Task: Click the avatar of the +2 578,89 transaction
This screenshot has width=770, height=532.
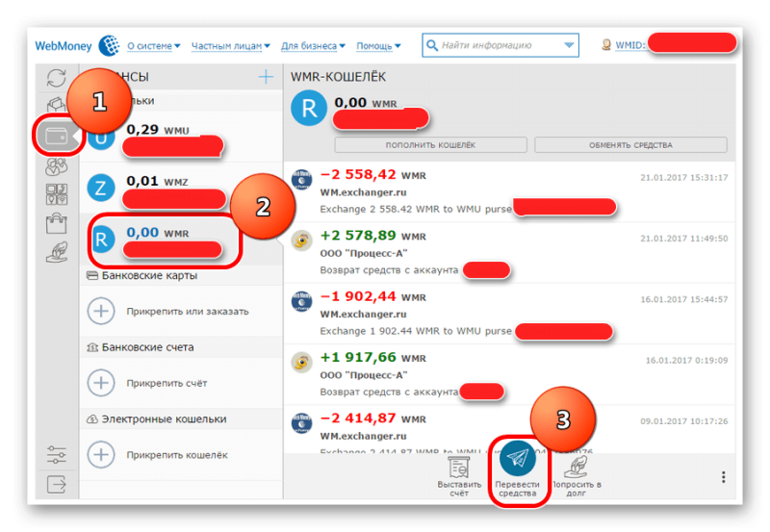Action: [301, 241]
